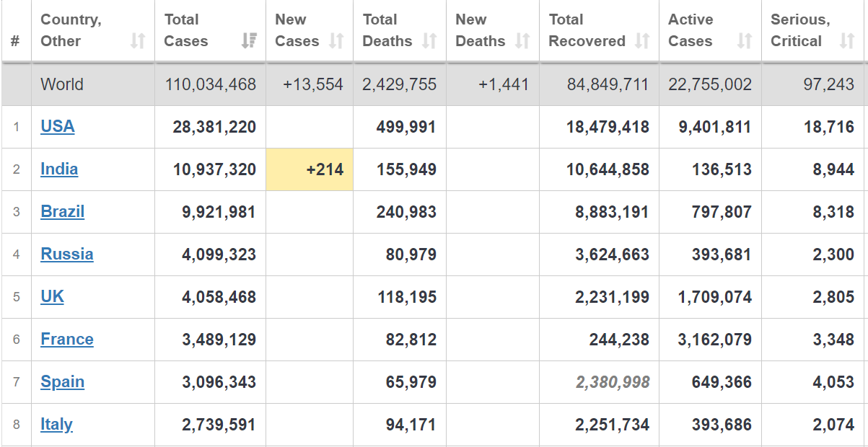
Task: Go to Brazil statistics link
Action: (63, 212)
